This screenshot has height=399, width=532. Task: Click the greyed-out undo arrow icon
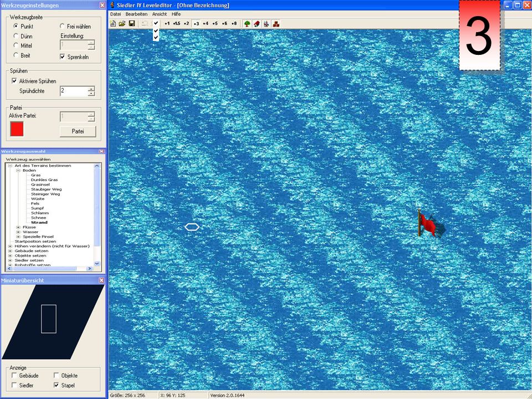(145, 23)
